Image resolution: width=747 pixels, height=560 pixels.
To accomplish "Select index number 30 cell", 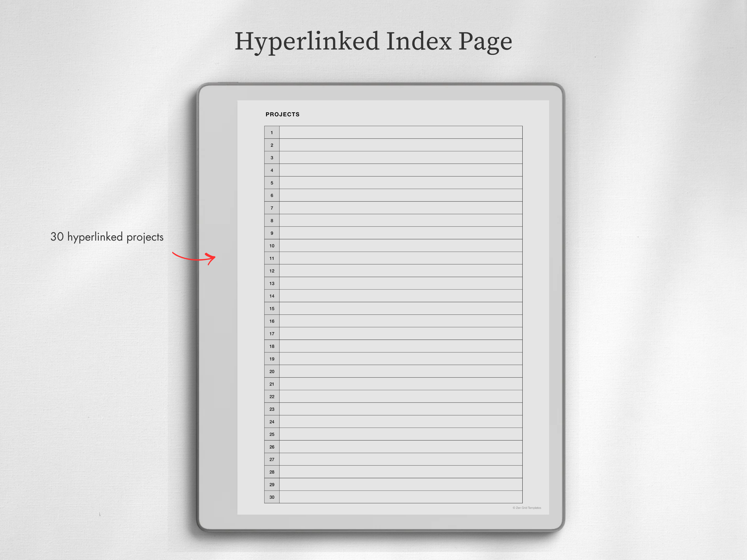I will click(272, 497).
